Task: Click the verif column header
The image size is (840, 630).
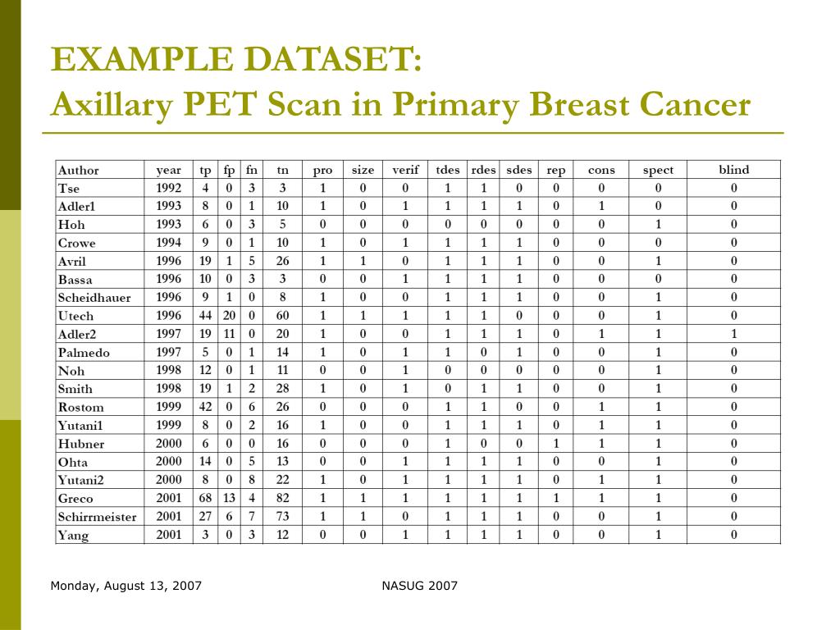Action: [x=405, y=170]
